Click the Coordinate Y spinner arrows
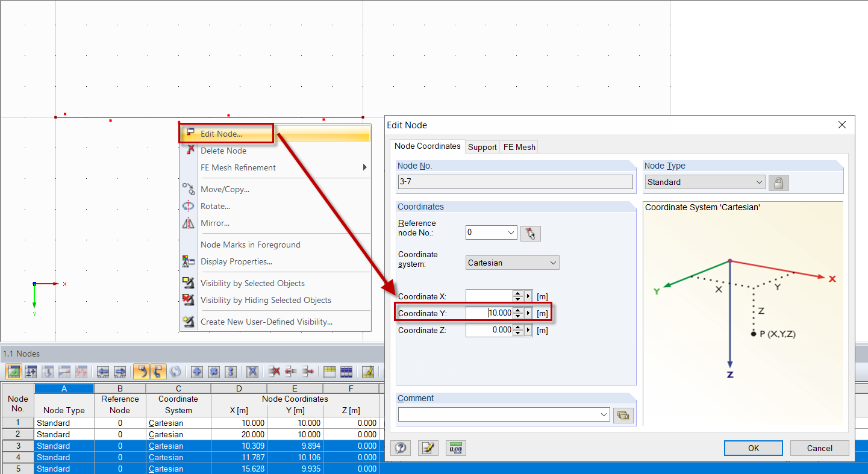 518,313
